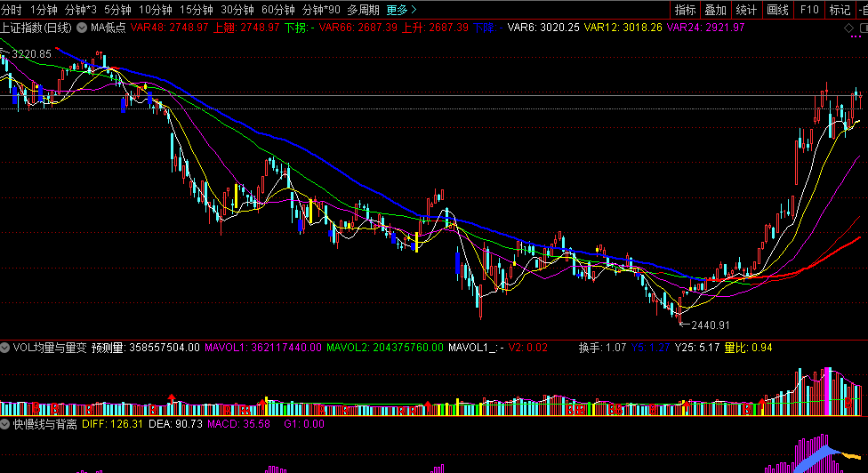Click the 量比: 0.94 volume ratio
Image resolution: width=868 pixels, height=473 pixels.
[x=749, y=348]
